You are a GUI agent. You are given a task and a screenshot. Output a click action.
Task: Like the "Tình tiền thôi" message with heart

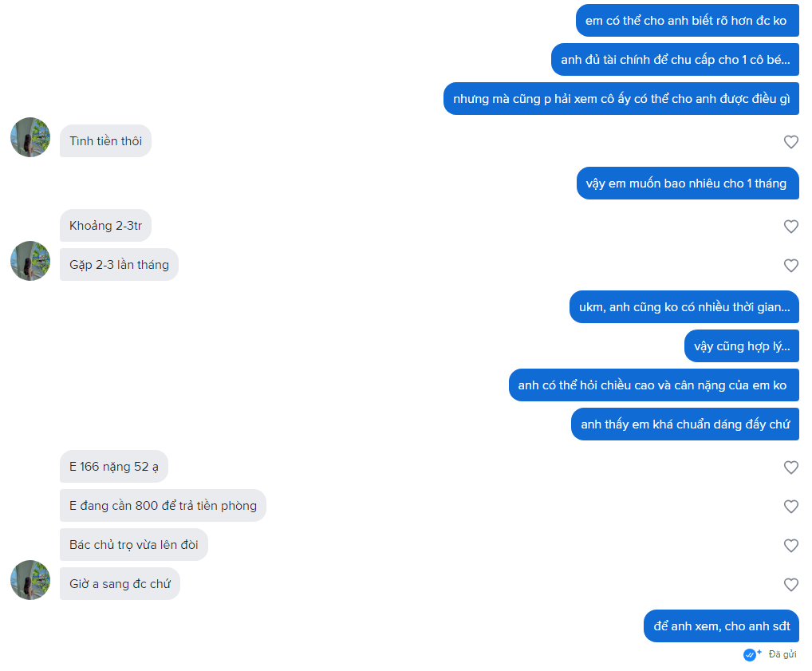[790, 142]
